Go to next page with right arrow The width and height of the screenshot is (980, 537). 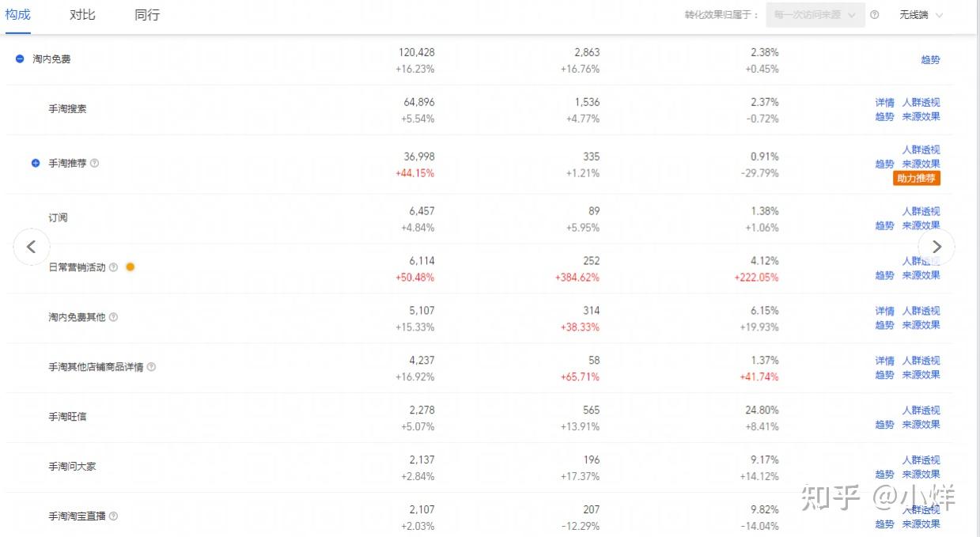[x=936, y=247]
